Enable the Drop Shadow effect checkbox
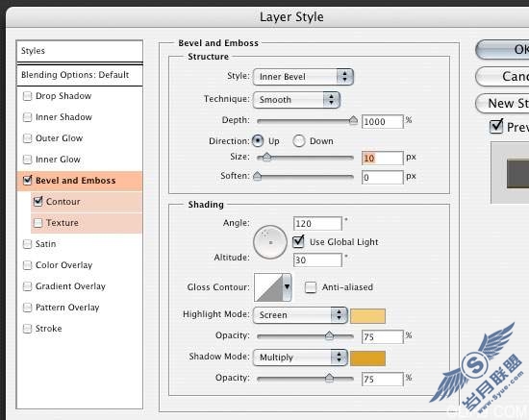Screen dimensions: 529x420 [27, 96]
